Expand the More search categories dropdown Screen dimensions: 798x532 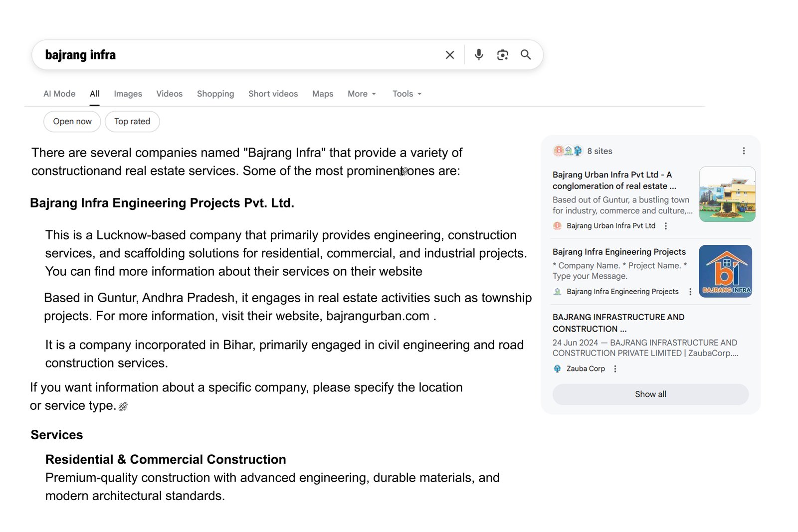point(361,94)
